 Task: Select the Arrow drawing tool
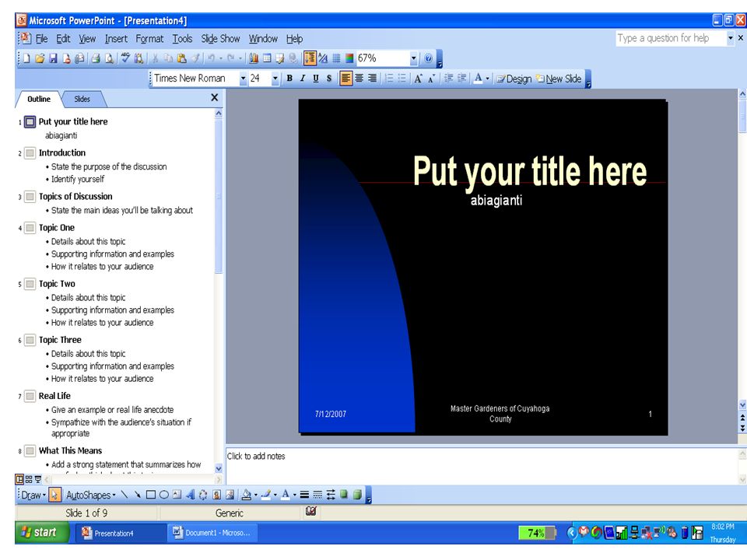coord(137,495)
